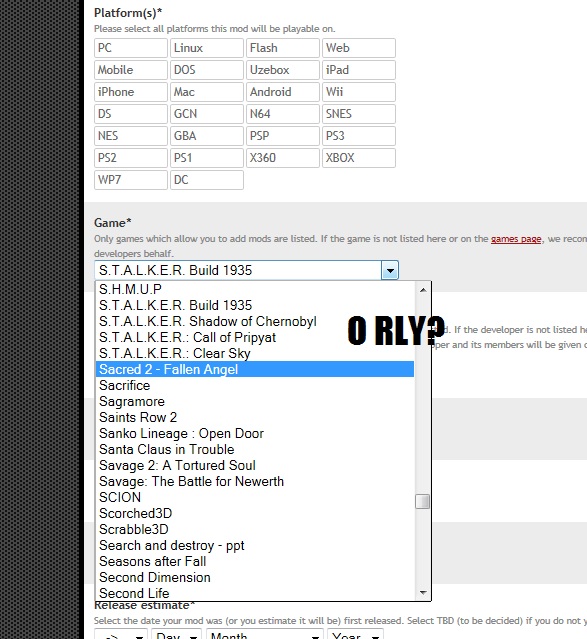Open the games page link
587x639 pixels.
tap(516, 239)
